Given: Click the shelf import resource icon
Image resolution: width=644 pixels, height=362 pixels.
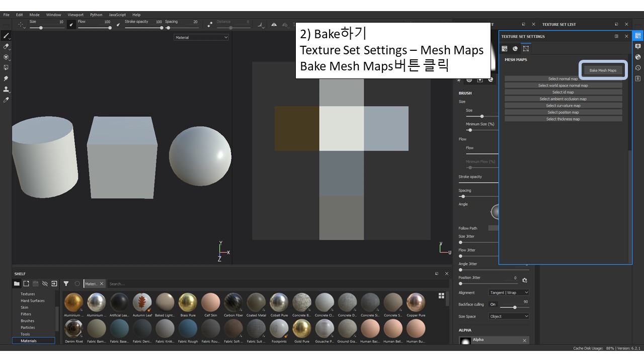Looking at the screenshot, I should pyautogui.click(x=26, y=284).
